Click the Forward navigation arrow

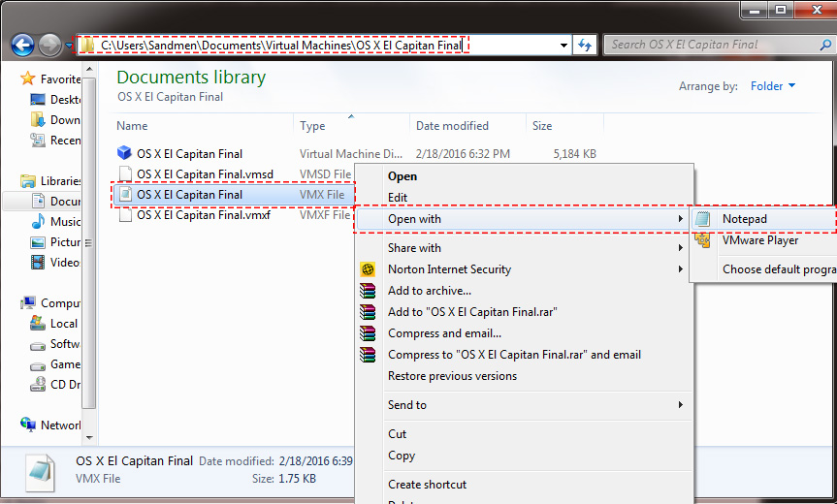click(49, 46)
